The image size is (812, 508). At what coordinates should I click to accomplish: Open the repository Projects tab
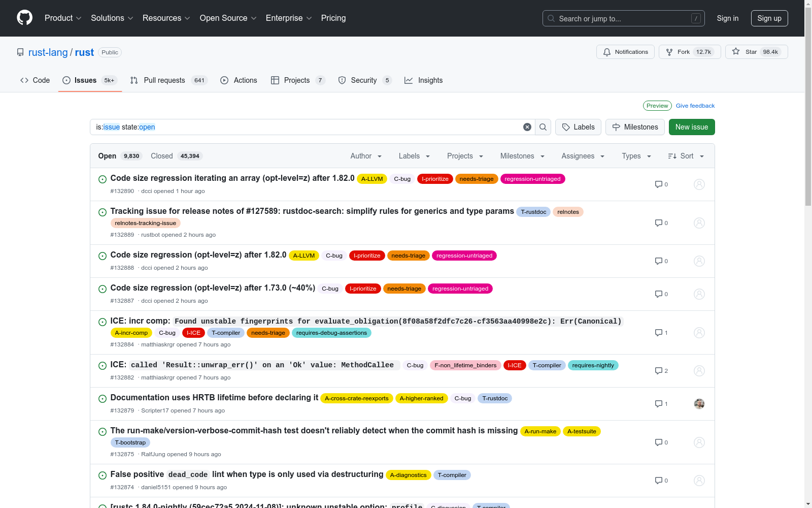pos(298,80)
